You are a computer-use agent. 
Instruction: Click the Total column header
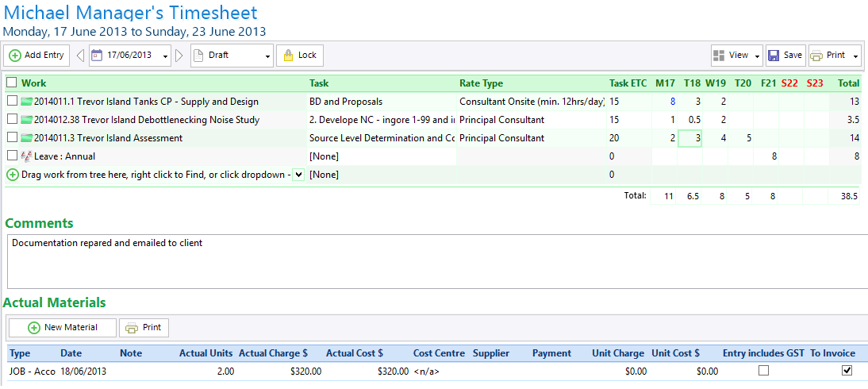pos(849,83)
